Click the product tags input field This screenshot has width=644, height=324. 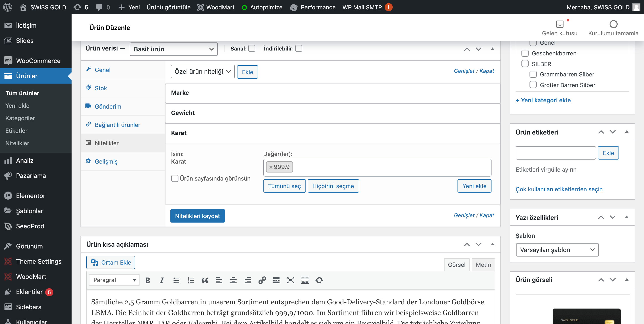pos(555,153)
